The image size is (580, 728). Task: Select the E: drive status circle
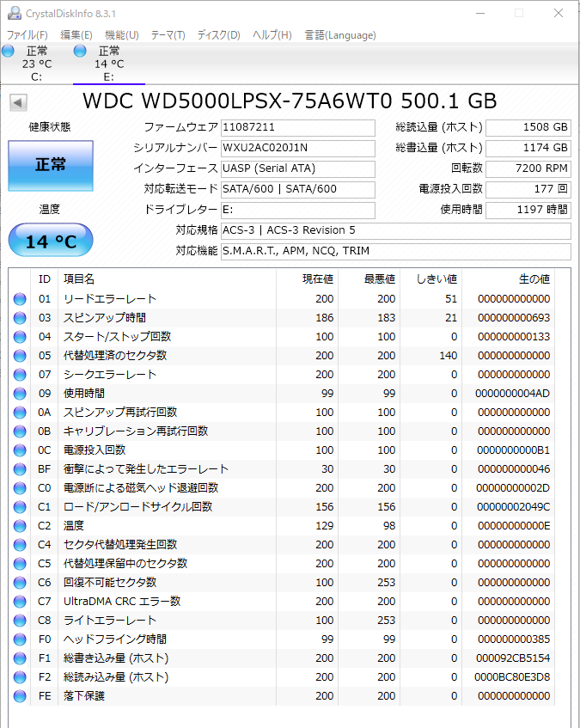[x=80, y=51]
